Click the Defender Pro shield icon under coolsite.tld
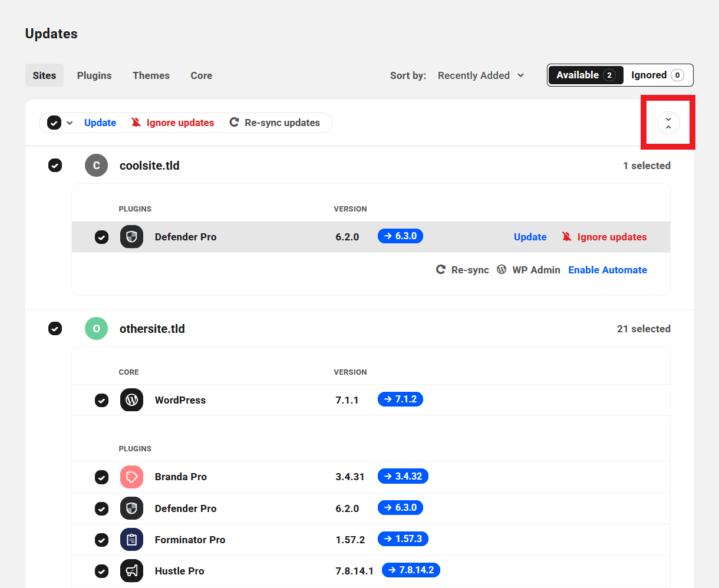 click(x=131, y=237)
